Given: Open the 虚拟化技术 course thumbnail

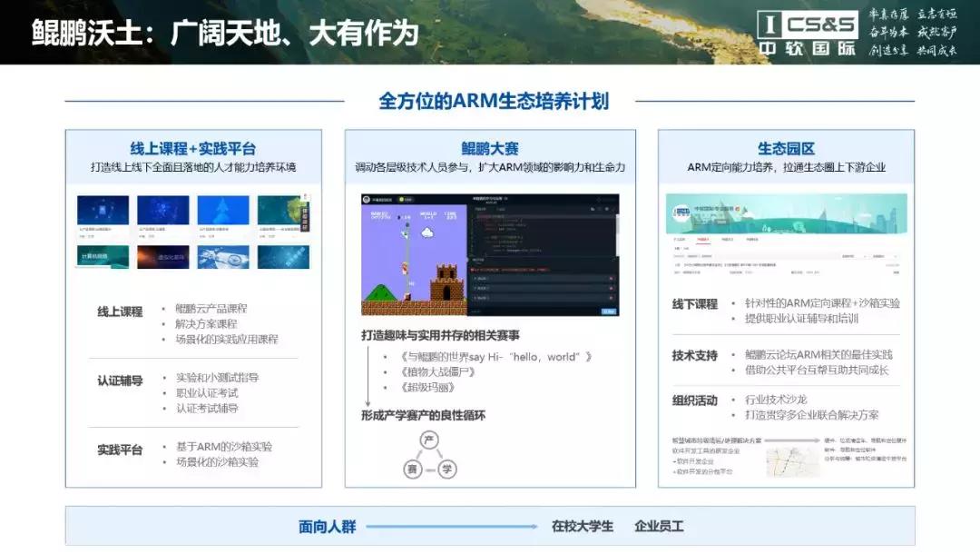Looking at the screenshot, I should 162,256.
